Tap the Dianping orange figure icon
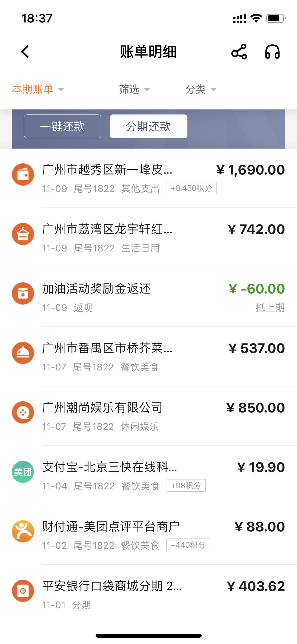297x644 pixels. coord(23,531)
